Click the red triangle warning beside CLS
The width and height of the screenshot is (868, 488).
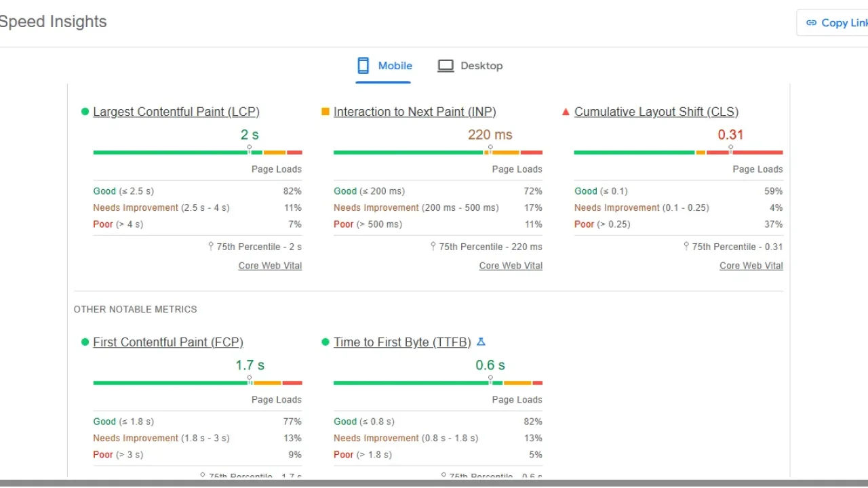[x=566, y=112]
